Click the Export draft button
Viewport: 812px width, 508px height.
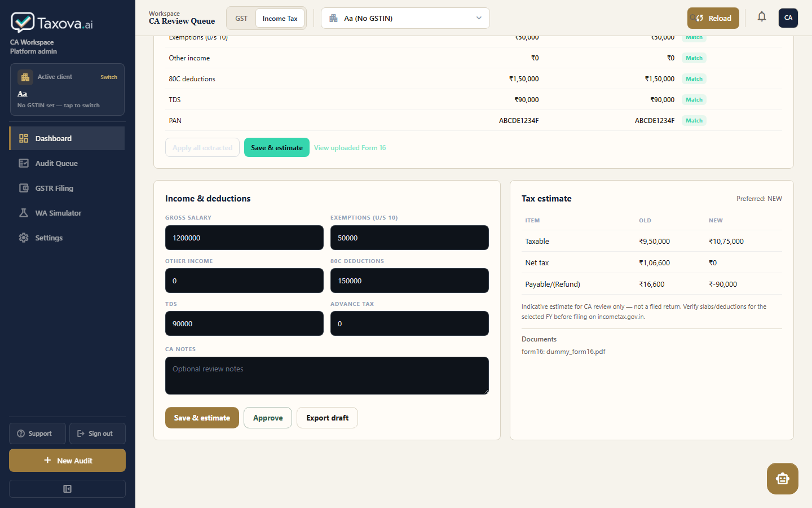coord(327,418)
